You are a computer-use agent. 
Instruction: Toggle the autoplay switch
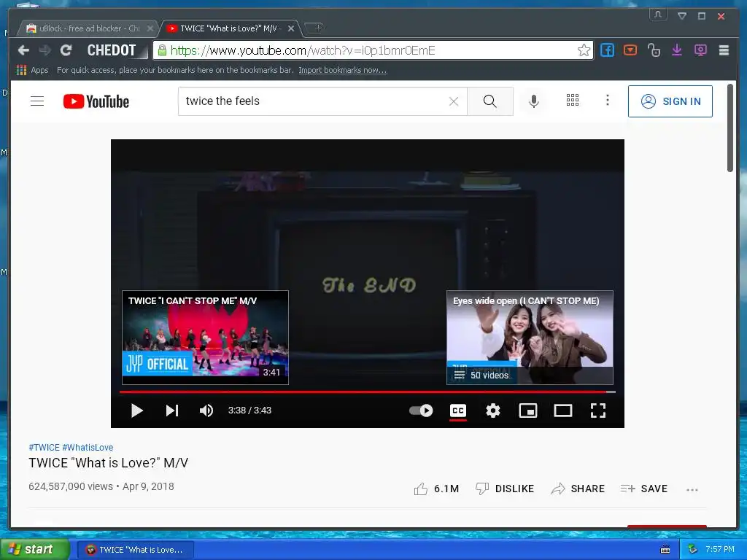[421, 411]
